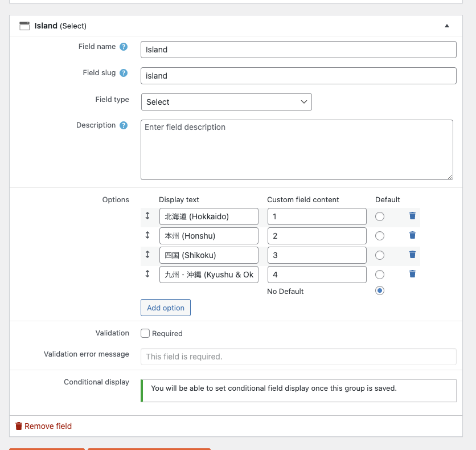Click the Field slug input box

[298, 76]
